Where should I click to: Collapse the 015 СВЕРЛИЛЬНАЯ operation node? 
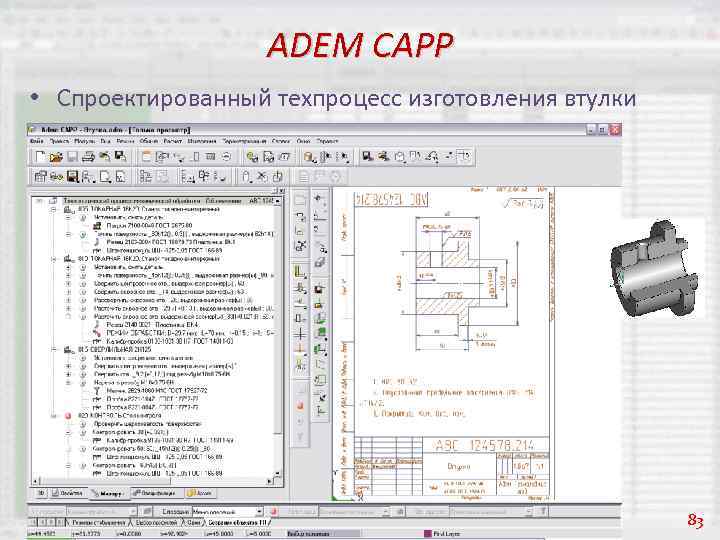coord(53,349)
